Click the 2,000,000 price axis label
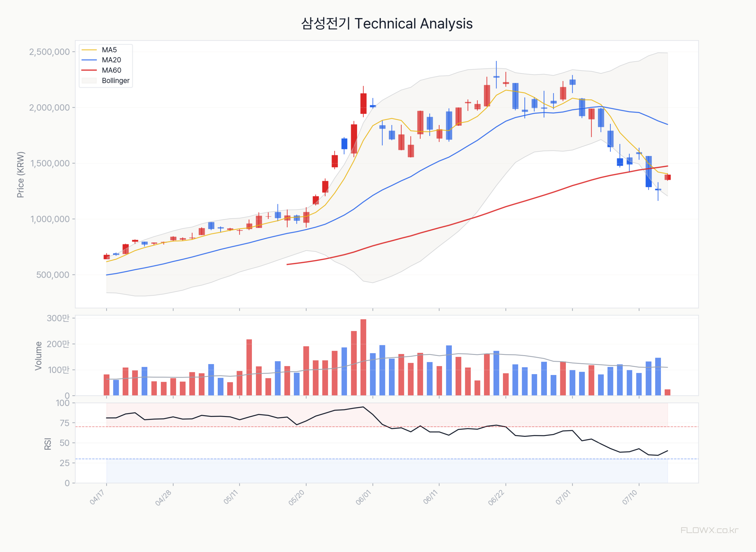Screen dimensions: 756x552 [x=49, y=108]
